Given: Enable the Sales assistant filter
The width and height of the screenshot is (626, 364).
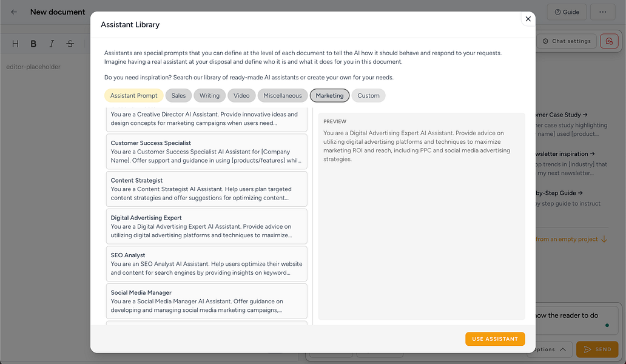Looking at the screenshot, I should coord(178,95).
